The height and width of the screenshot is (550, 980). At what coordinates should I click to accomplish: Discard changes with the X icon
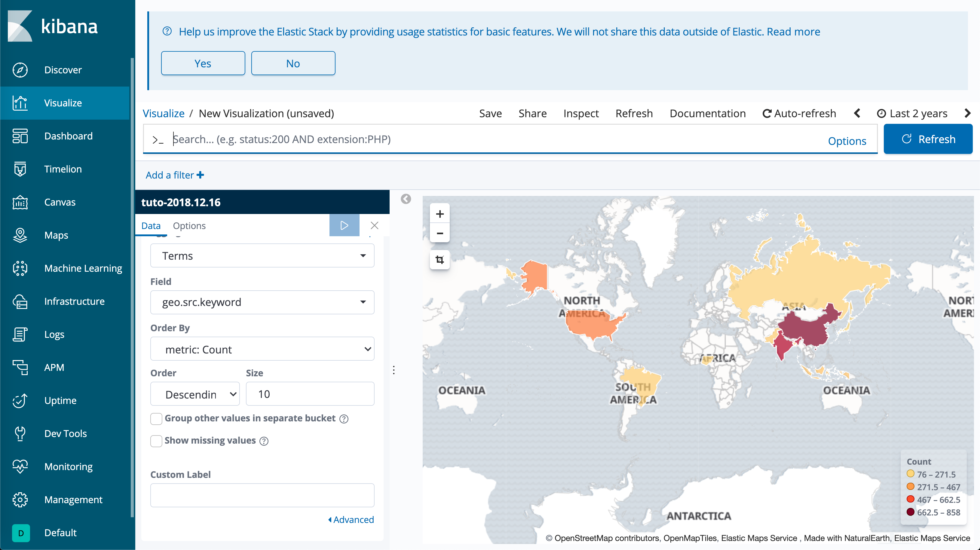(x=374, y=225)
